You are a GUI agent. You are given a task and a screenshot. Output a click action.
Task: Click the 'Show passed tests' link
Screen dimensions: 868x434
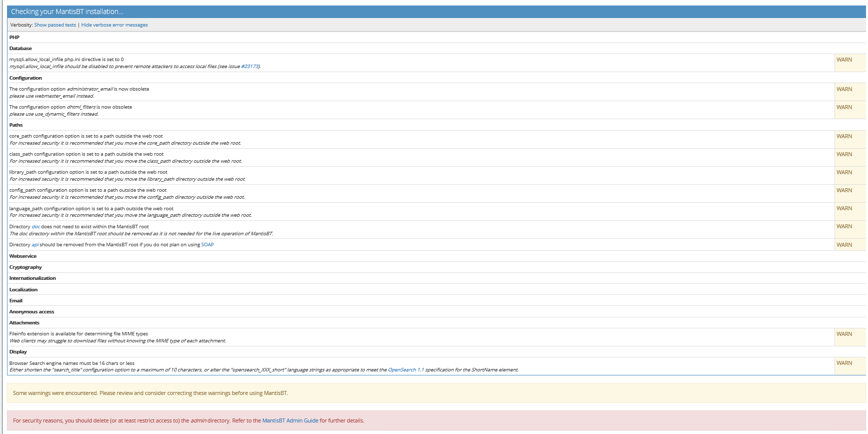point(55,25)
